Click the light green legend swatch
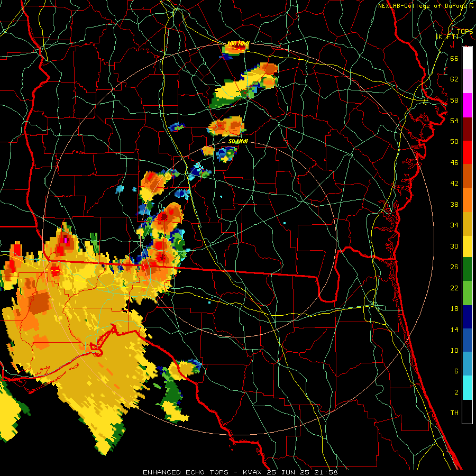 point(467,293)
